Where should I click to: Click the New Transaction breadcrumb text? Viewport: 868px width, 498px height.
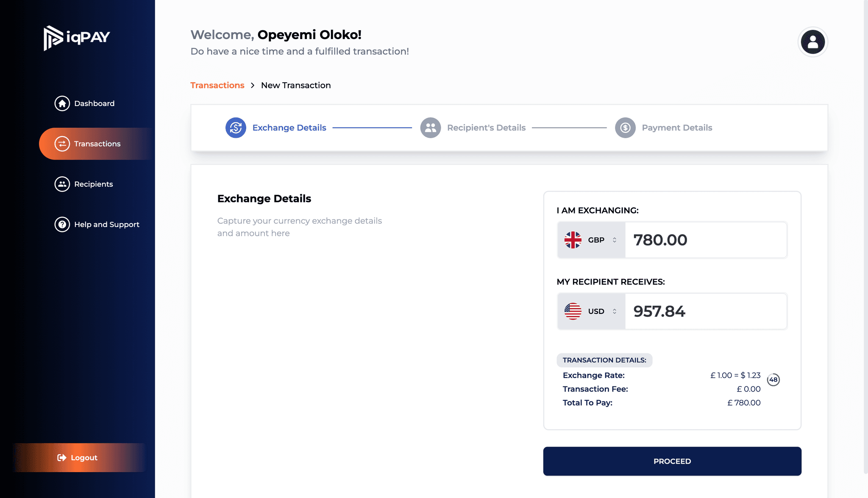296,85
